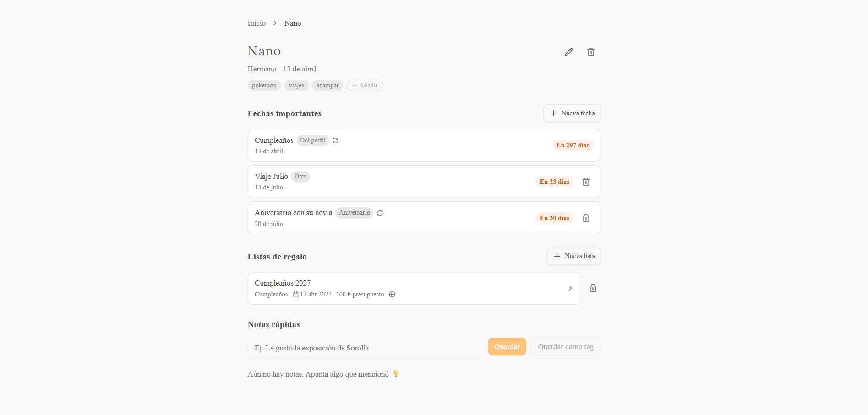Image resolution: width=868 pixels, height=415 pixels.
Task: Click the recurring icon on Cumpleaños row
Action: pyautogui.click(x=335, y=140)
